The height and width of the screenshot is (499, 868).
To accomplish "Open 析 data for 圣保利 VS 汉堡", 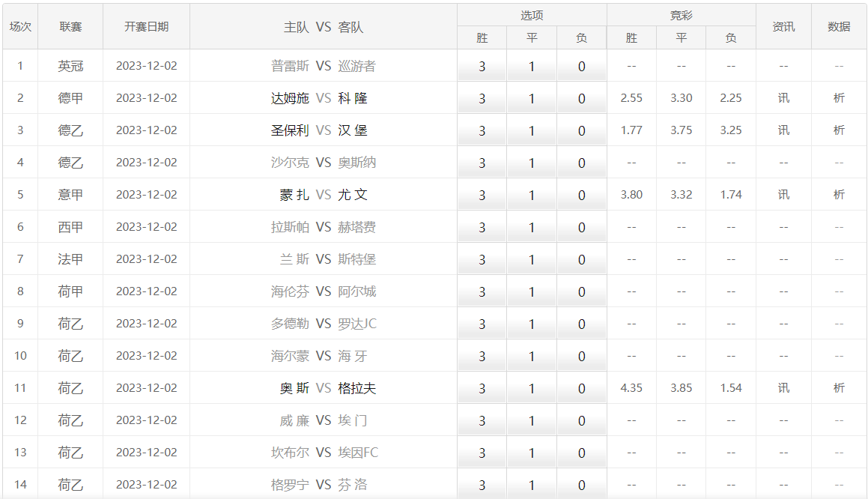I will [x=839, y=130].
